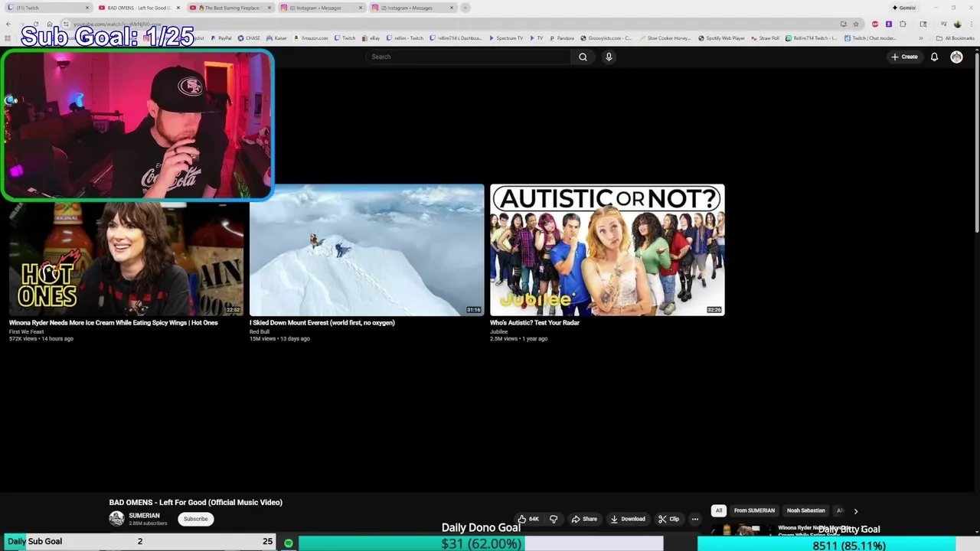Viewport: 980px width, 551px height.
Task: Click the Create button
Action: [x=904, y=57]
